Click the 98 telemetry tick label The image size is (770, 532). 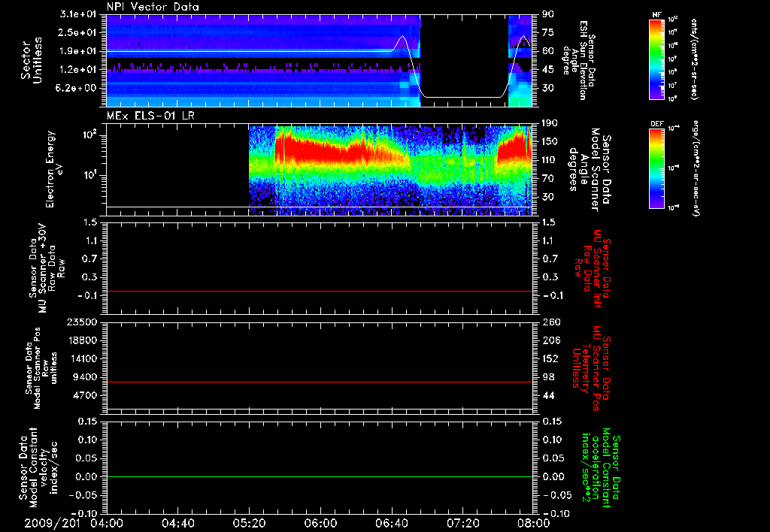548,377
